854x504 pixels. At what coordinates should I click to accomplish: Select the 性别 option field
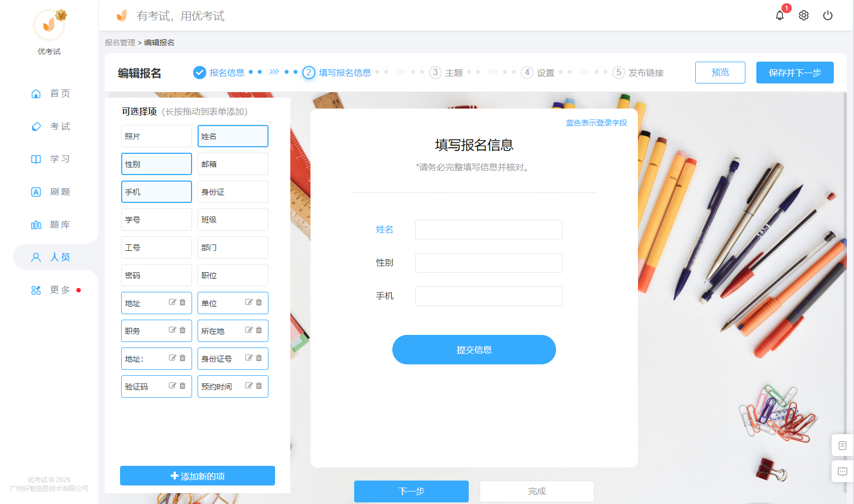157,164
